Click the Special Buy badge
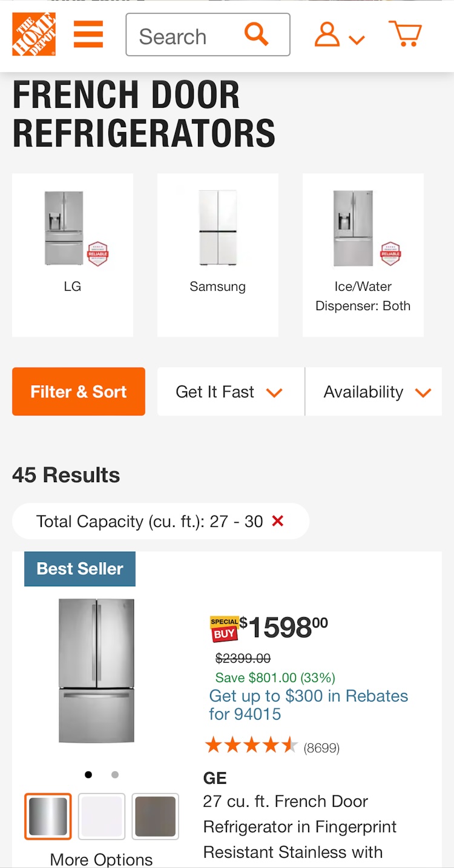This screenshot has width=454, height=868. point(224,629)
